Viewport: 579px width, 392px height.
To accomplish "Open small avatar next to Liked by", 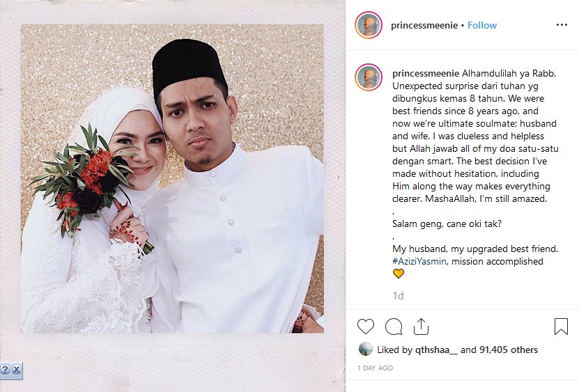I will [x=365, y=349].
